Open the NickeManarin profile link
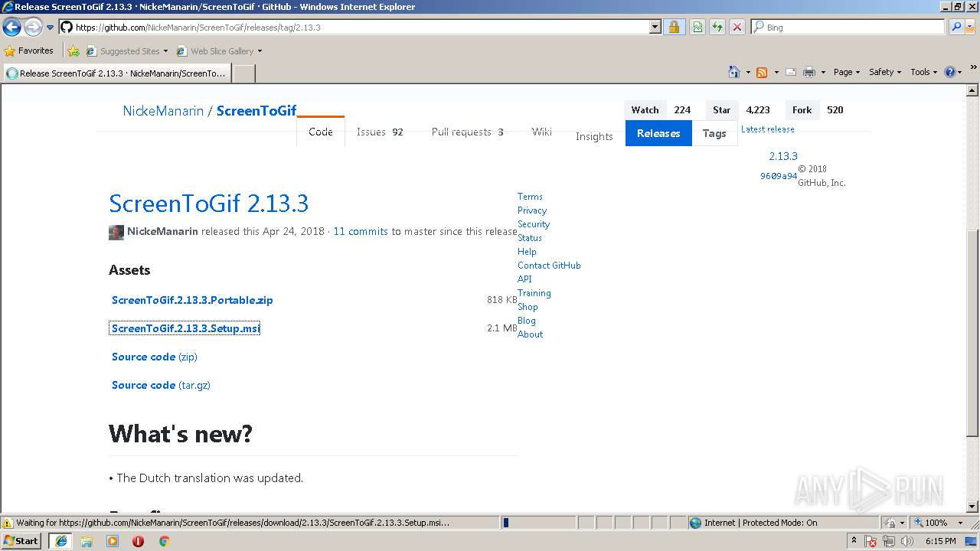980x551 pixels. coord(163,111)
